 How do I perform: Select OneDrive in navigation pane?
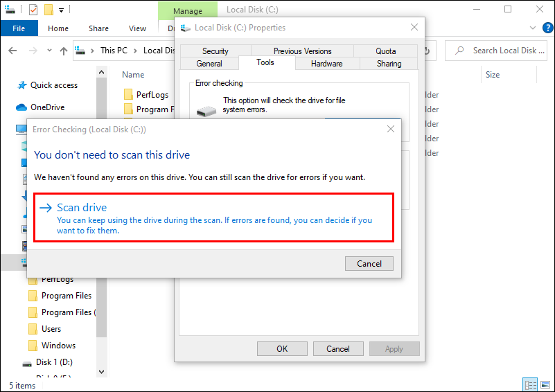coord(47,107)
